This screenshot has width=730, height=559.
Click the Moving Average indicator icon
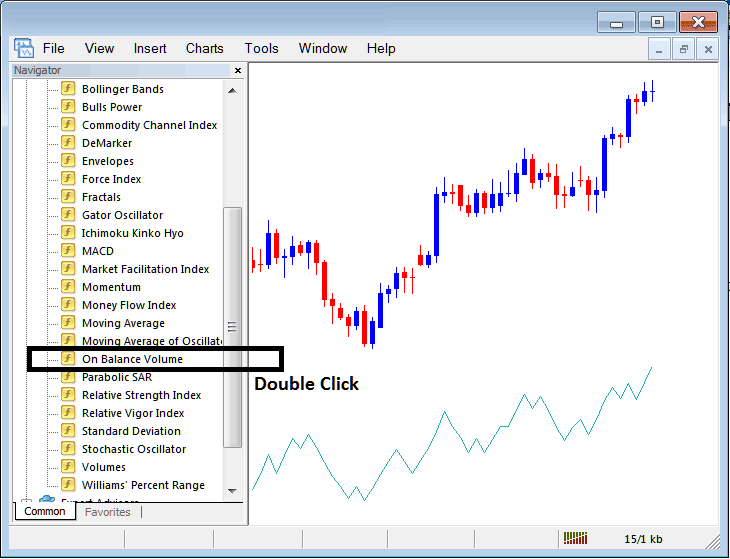(68, 323)
